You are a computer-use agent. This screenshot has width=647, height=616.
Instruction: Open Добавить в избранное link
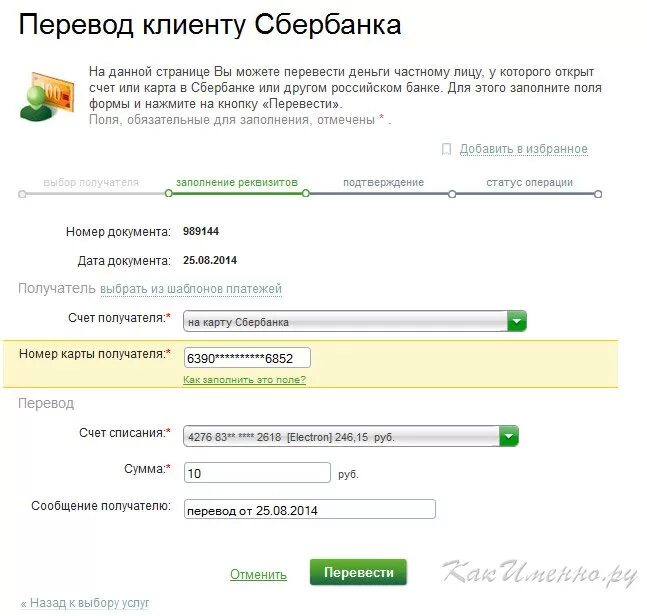523,149
